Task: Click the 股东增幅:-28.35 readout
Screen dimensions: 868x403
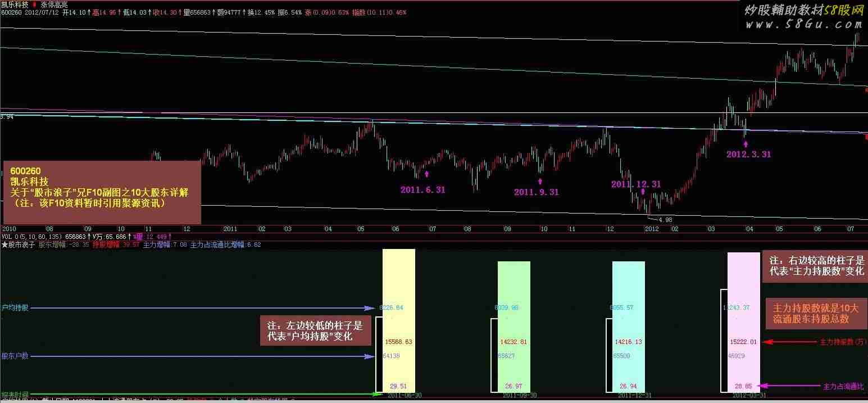Action: point(64,244)
